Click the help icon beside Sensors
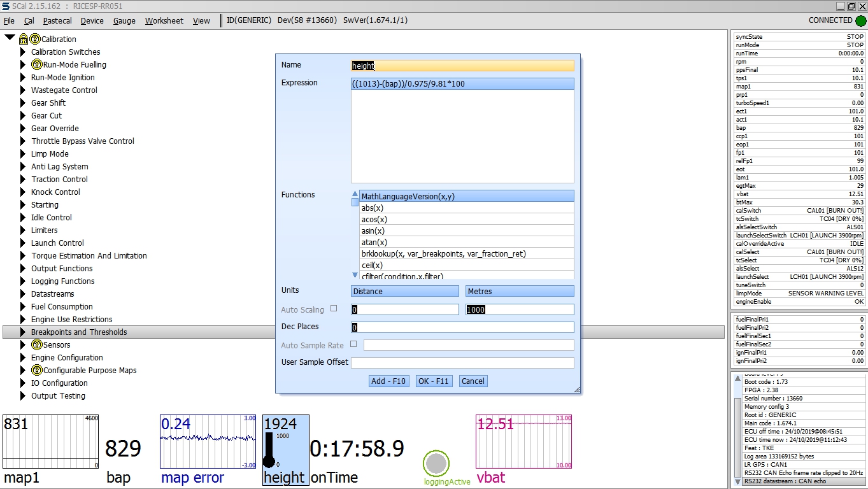This screenshot has height=489, width=868. coord(37,344)
